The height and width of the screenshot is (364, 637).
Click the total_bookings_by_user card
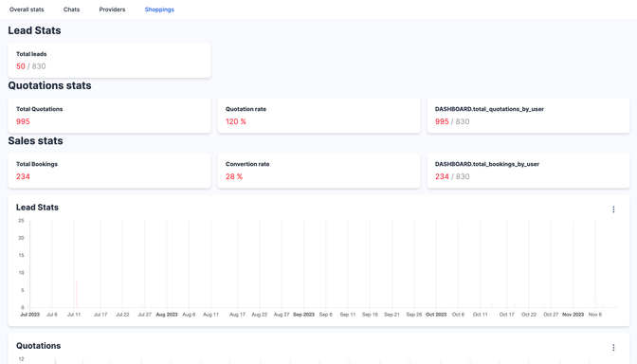(x=528, y=171)
